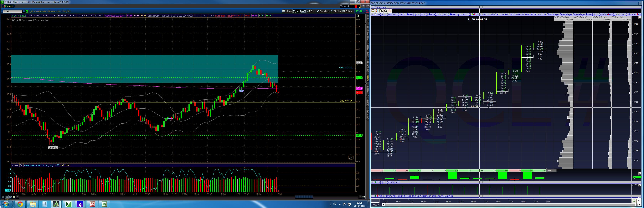Click the Volume label in lower study pane
The height and width of the screenshot is (208, 644).
pyautogui.click(x=15, y=165)
